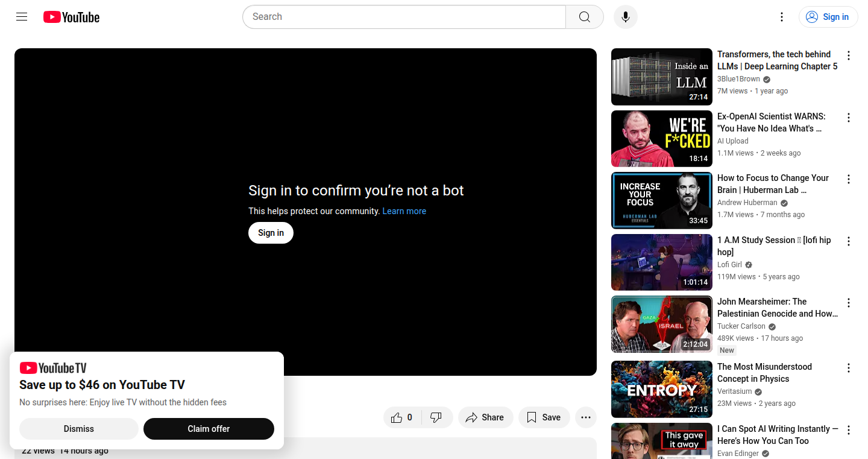
Task: Click the 'New' badge on Mearsheimer video
Action: pyautogui.click(x=727, y=350)
